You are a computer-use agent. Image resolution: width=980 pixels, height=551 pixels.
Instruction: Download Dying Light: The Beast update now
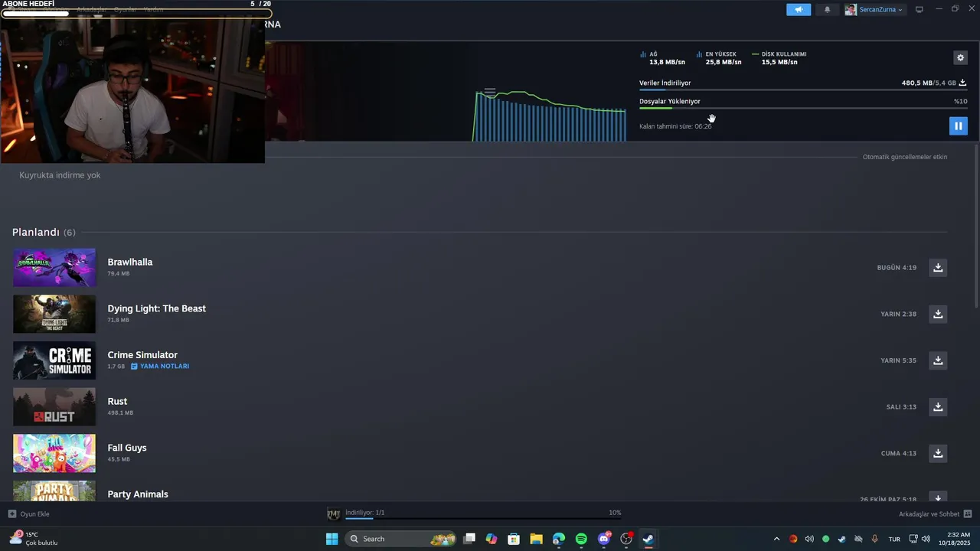(x=938, y=314)
